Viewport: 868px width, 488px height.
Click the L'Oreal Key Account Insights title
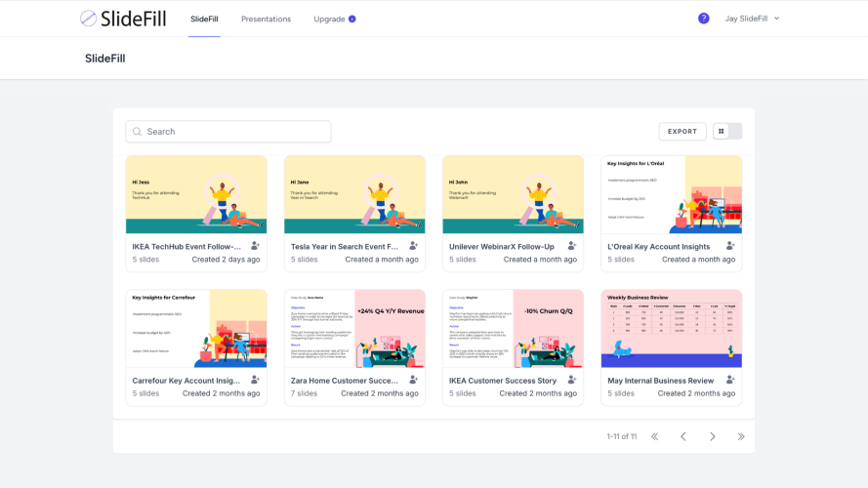pyautogui.click(x=659, y=247)
